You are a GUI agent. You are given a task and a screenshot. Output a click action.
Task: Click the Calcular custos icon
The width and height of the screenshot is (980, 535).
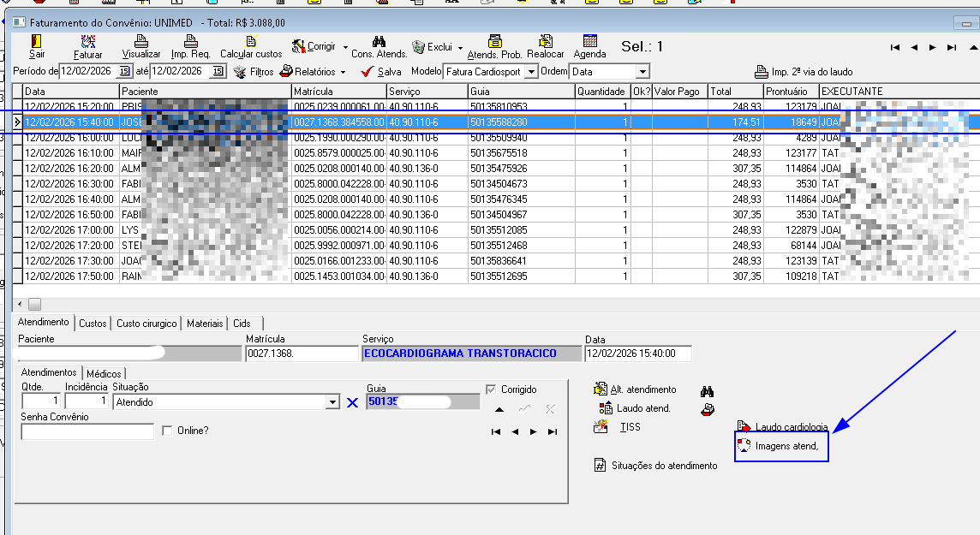coord(251,42)
